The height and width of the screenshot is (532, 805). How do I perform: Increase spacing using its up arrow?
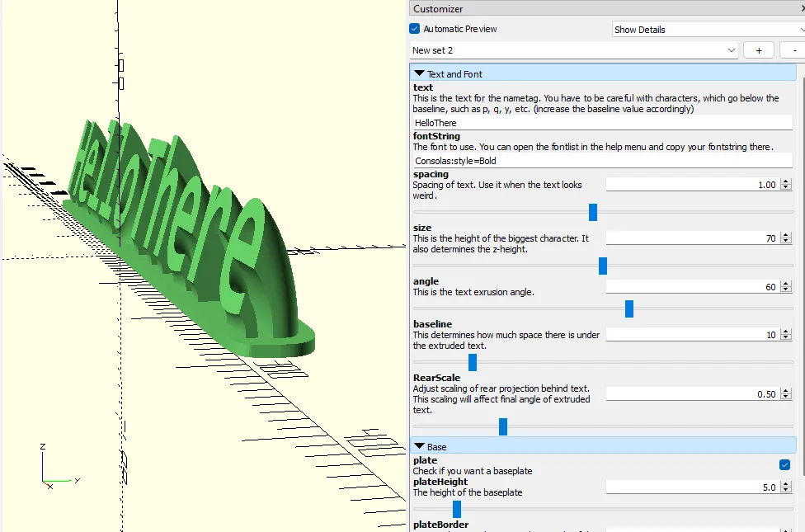pyautogui.click(x=784, y=181)
